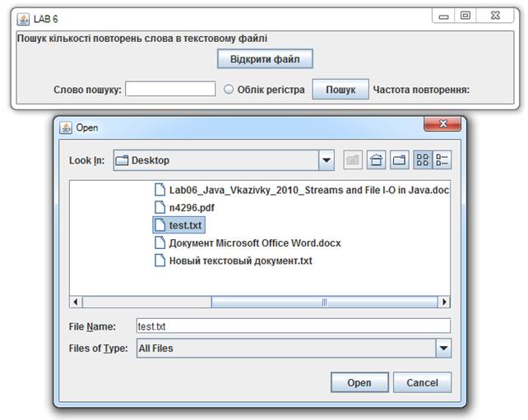Open the Files of Type All Files combo box
Image resolution: width=528 pixels, height=420 pixels.
[294, 348]
